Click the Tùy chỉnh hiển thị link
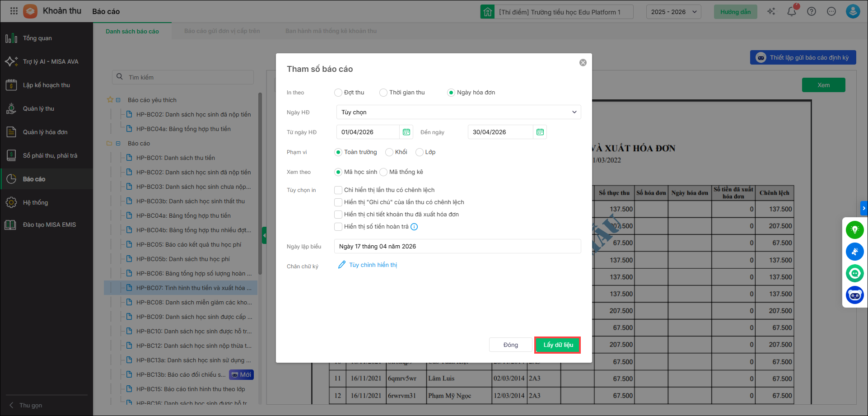Image resolution: width=868 pixels, height=416 pixels. click(373, 265)
